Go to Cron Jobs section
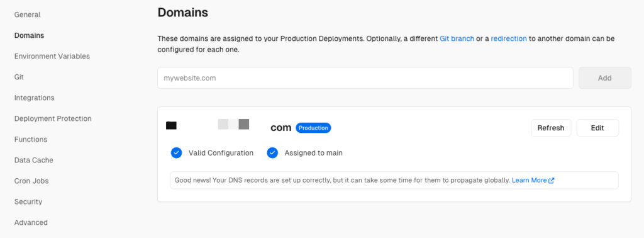Screen dimensions: 644x238 pyautogui.click(x=31, y=181)
